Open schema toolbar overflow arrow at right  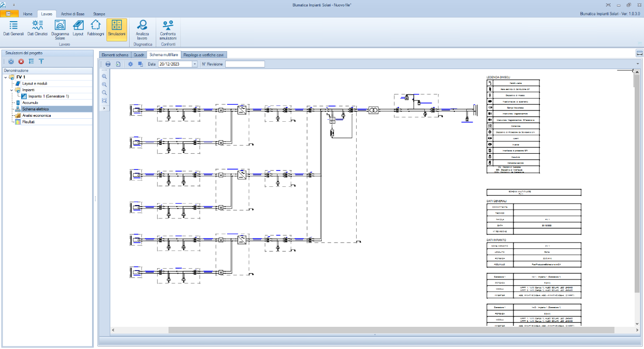pyautogui.click(x=638, y=64)
